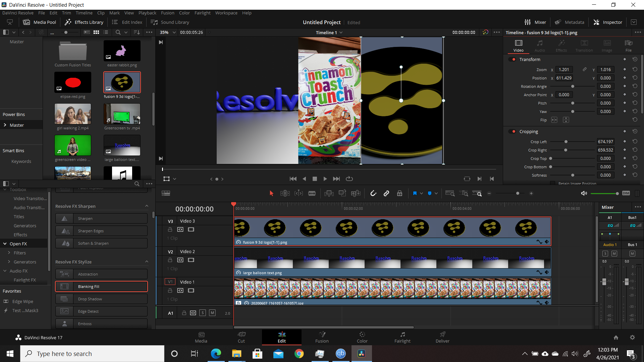Play the timeline in reverse
644x362 pixels.
click(x=304, y=179)
